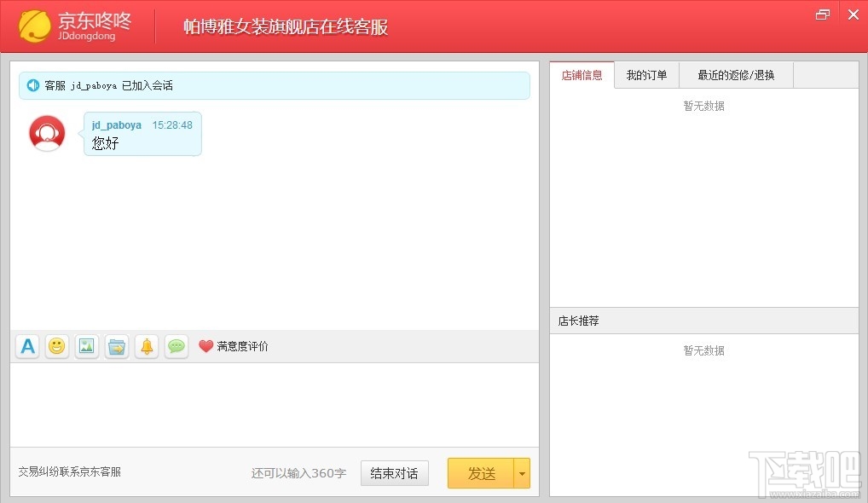Click into the message input area
The height and width of the screenshot is (503, 868).
pyautogui.click(x=275, y=405)
